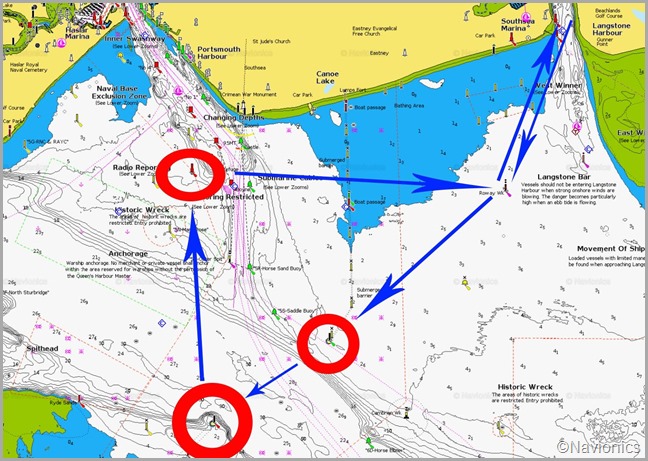Click the Southsea place name under St Jude's
Image resolution: width=648 pixels, height=461 pixels.
(255, 67)
